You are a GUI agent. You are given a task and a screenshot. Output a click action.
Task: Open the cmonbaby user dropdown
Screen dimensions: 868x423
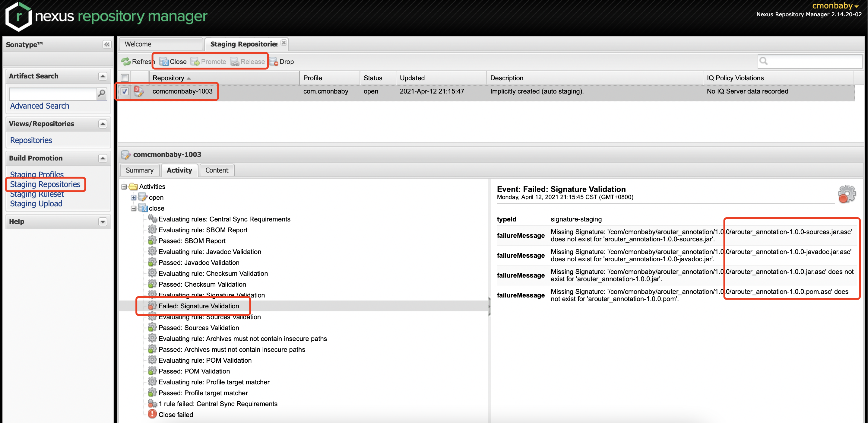(836, 6)
